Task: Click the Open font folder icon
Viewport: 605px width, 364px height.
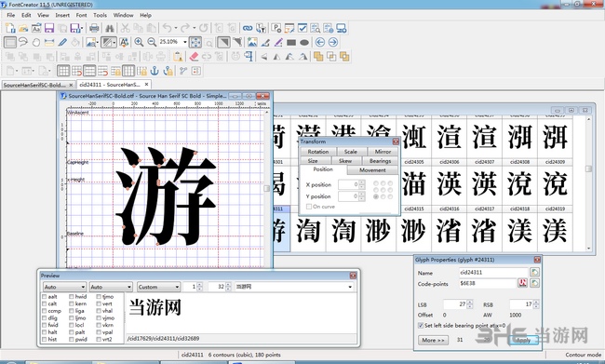Action: [x=23, y=28]
